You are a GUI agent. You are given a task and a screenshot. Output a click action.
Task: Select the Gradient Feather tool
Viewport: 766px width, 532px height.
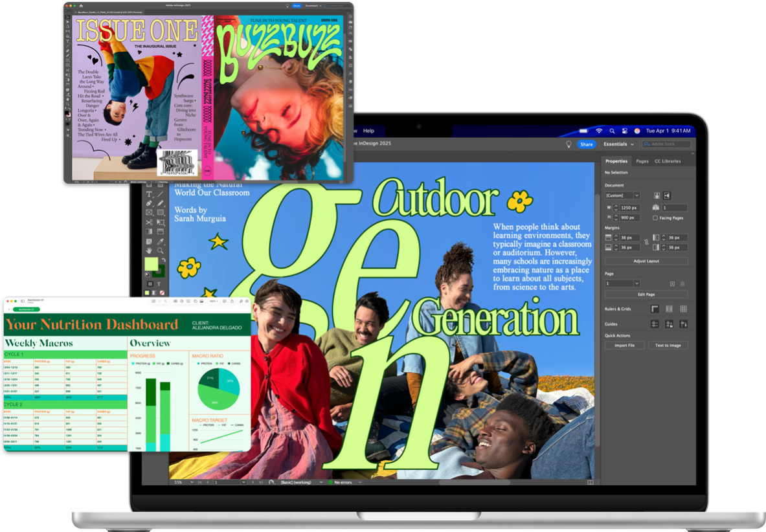click(x=160, y=231)
